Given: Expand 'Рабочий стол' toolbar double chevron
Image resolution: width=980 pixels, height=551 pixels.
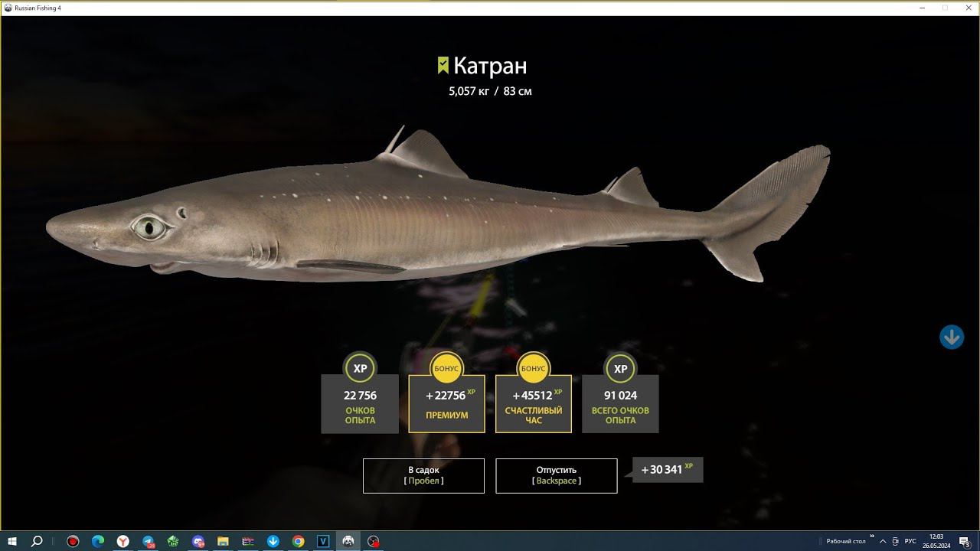Looking at the screenshot, I should (x=872, y=537).
